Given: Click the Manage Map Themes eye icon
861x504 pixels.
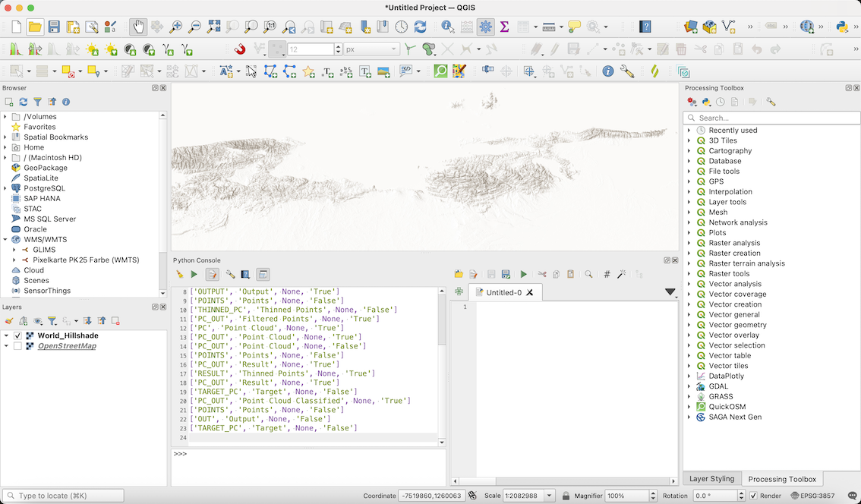Looking at the screenshot, I should (37, 319).
